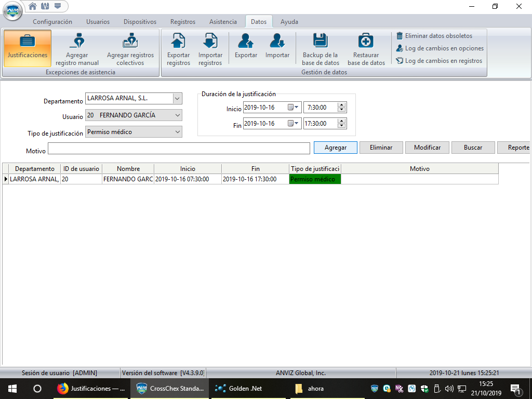Click the Nombre column header
This screenshot has height=399, width=532.
tap(128, 169)
